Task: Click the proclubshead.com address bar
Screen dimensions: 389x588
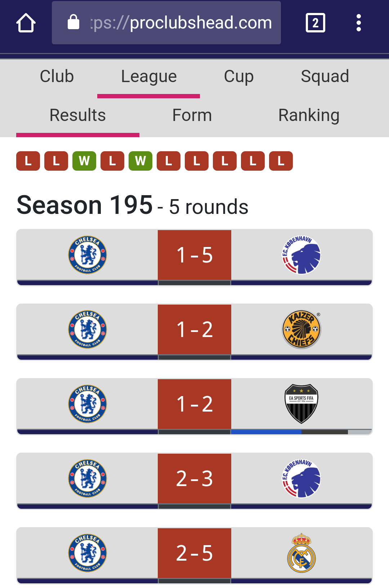Action: click(x=166, y=23)
